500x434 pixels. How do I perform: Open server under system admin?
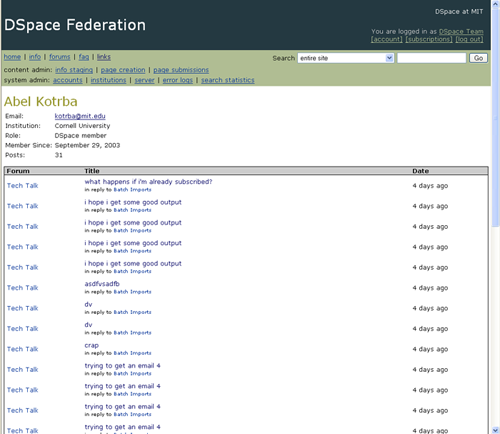(x=144, y=80)
